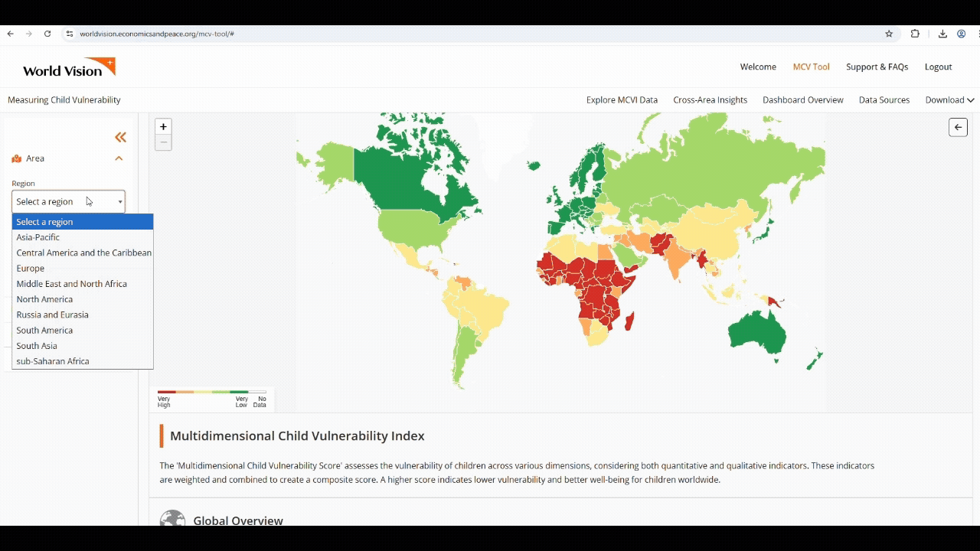This screenshot has height=551, width=980.
Task: Click the World Vision logo
Action: 69,67
